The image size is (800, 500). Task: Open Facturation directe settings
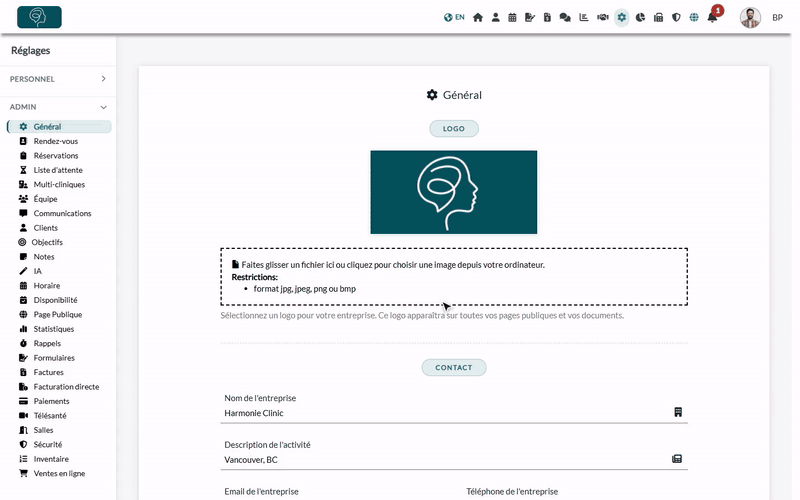66,387
